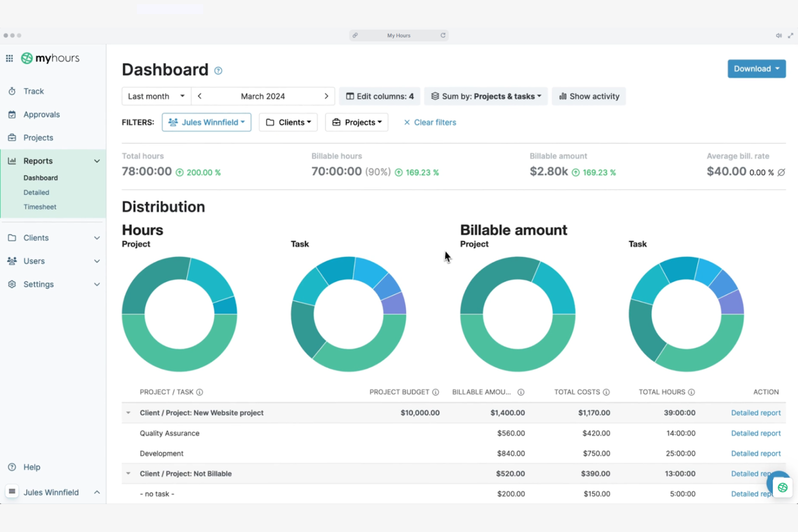Click the speaker volume icon
Viewport: 798px width, 532px height.
[779, 36]
